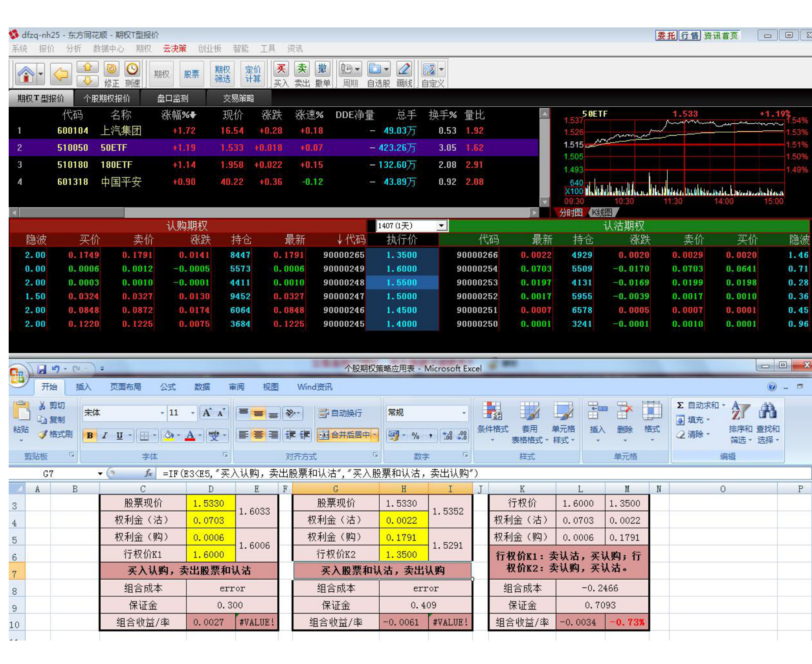Click the green 卖出 (sell) toolbar icon
This screenshot has height=664, width=812.
(302, 69)
